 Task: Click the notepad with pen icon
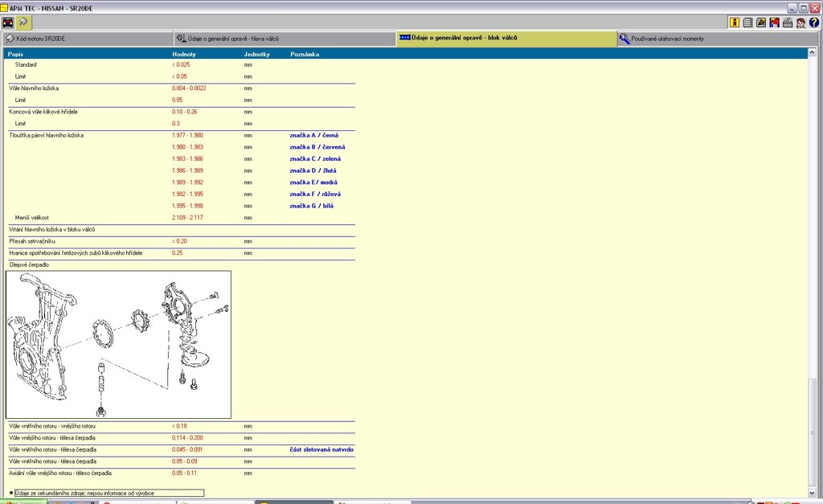click(x=760, y=23)
